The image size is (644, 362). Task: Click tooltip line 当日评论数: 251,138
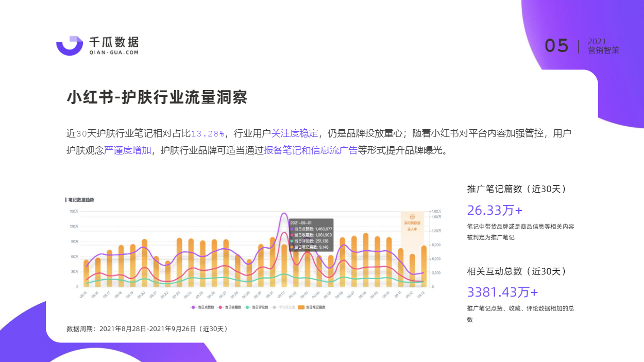pyautogui.click(x=310, y=241)
